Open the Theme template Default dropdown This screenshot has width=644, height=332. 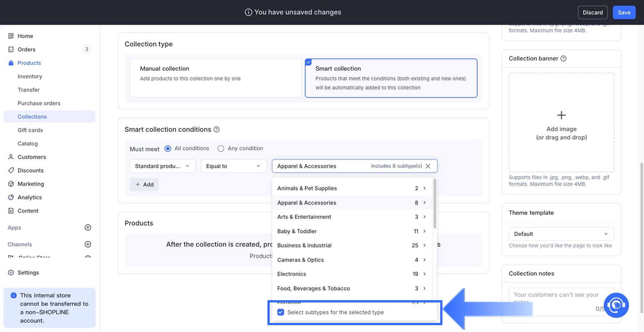coord(561,234)
